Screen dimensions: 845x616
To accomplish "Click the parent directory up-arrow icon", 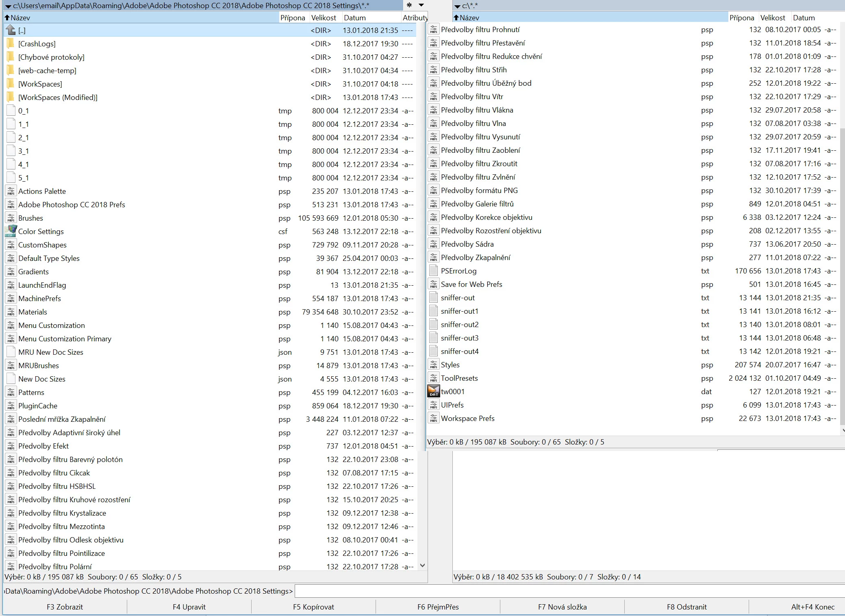I will coord(11,30).
